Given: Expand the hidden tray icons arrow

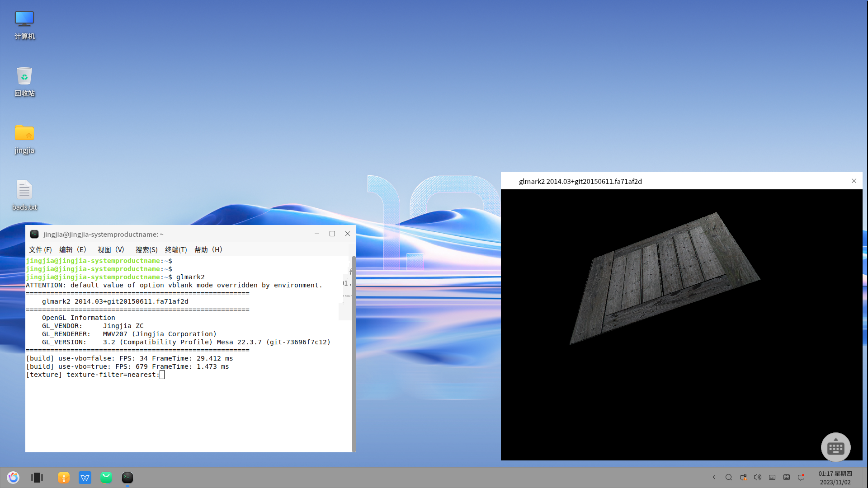Looking at the screenshot, I should tap(714, 477).
